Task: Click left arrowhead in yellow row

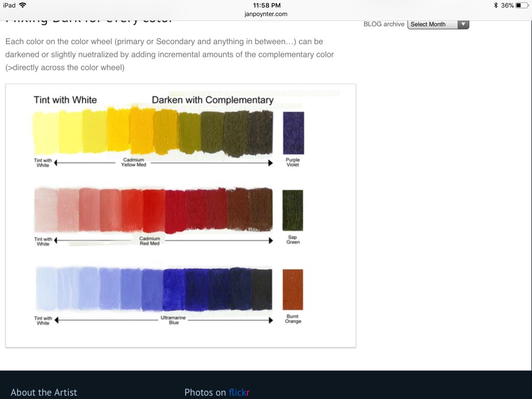Action: click(56, 163)
